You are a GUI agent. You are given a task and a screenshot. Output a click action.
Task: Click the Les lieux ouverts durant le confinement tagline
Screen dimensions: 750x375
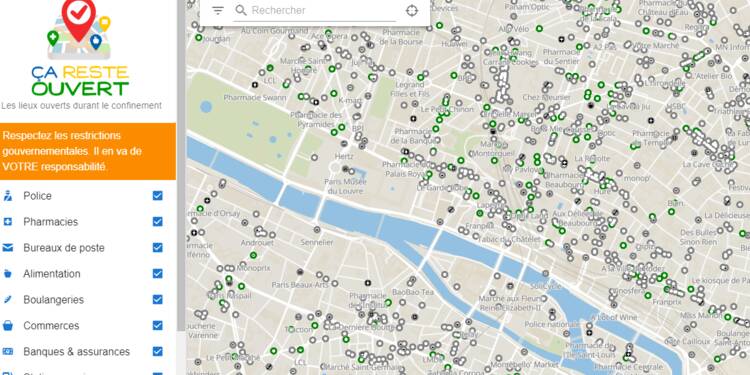click(81, 106)
